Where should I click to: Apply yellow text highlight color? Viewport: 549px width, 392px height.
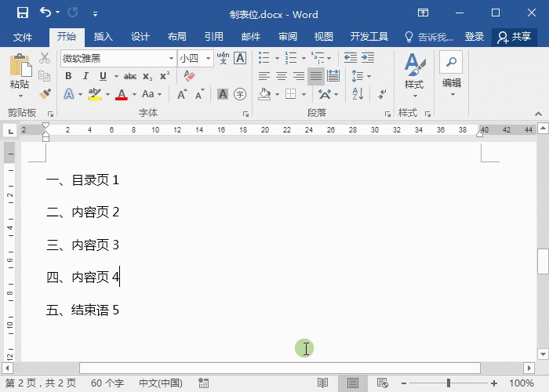click(95, 94)
